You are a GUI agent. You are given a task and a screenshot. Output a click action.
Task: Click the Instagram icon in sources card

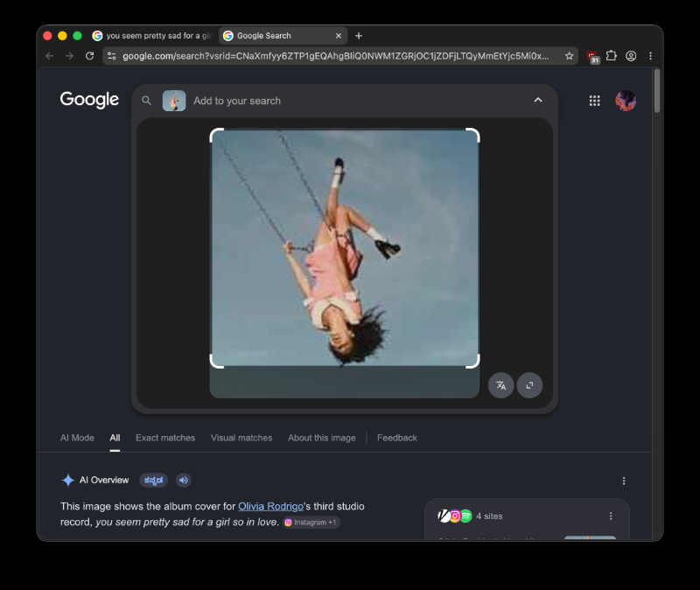[x=455, y=516]
